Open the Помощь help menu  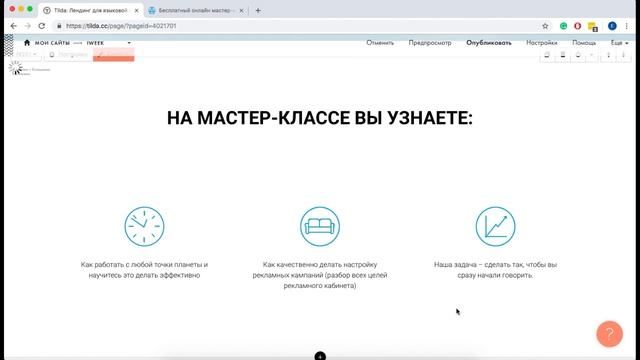click(x=584, y=42)
